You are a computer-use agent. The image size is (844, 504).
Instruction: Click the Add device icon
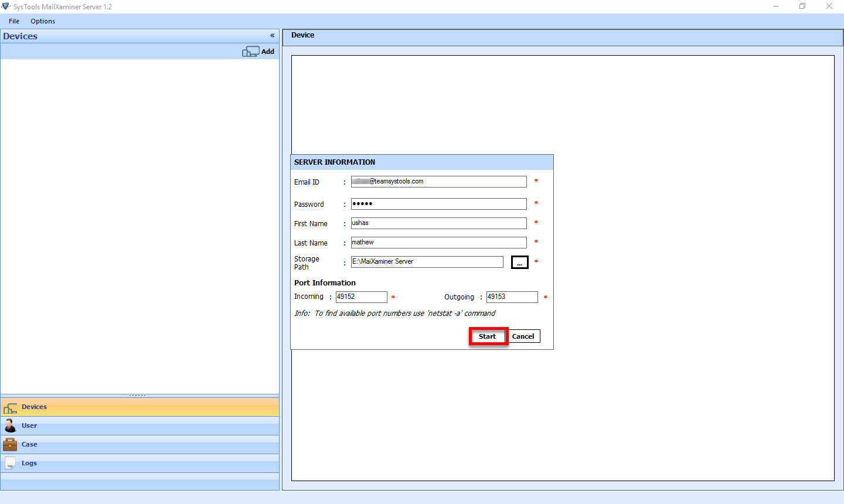(x=250, y=52)
